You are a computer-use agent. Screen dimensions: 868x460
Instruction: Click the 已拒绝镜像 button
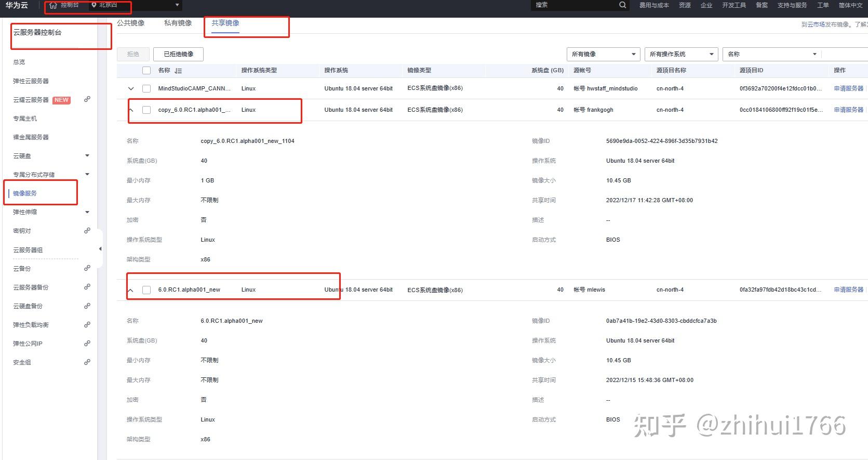[179, 54]
